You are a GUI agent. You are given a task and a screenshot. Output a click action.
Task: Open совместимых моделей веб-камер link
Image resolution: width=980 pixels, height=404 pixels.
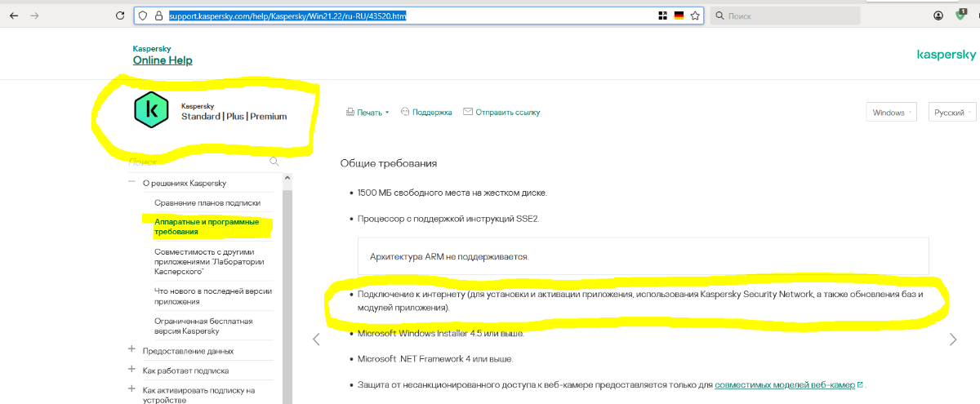tap(785, 384)
